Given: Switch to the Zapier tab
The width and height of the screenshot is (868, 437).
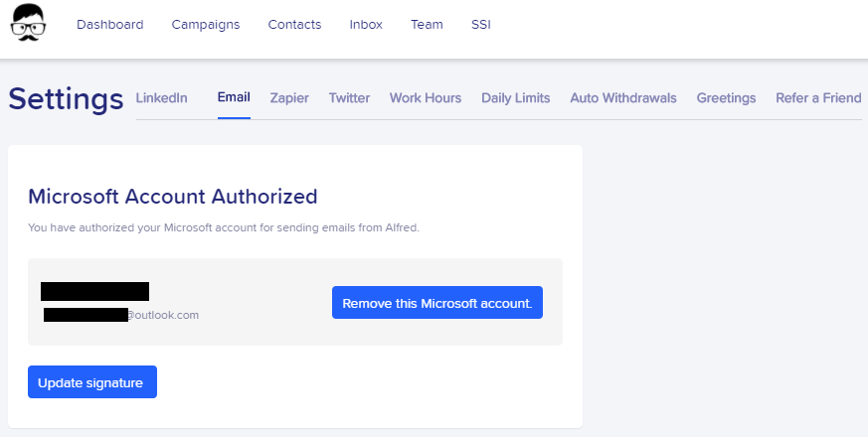Looking at the screenshot, I should (x=289, y=98).
